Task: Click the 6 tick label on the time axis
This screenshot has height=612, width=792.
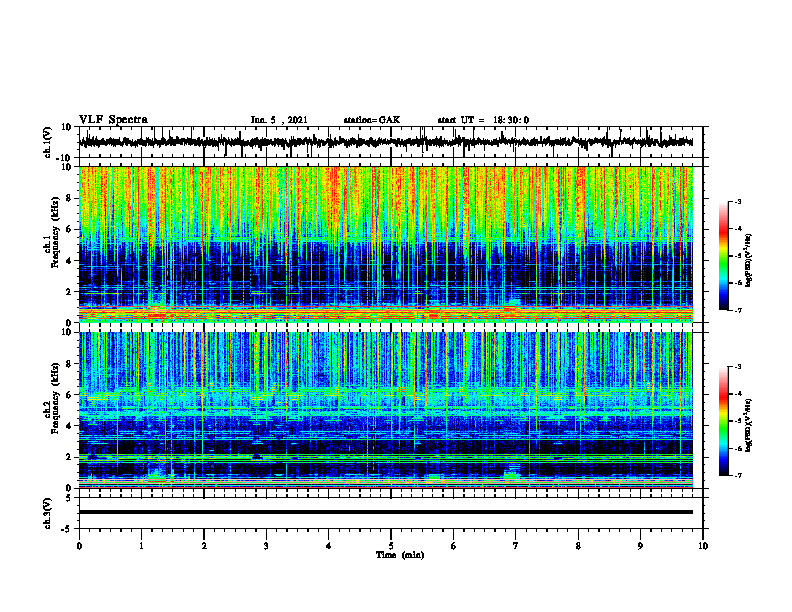Action: click(x=454, y=546)
